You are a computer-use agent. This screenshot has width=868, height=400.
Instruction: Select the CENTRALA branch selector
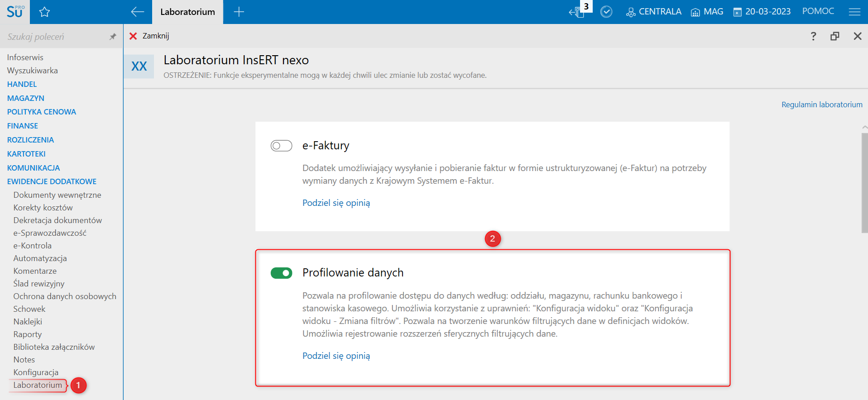(x=653, y=12)
